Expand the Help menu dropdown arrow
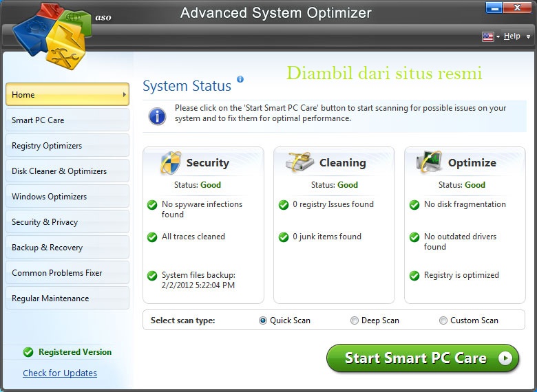This screenshot has height=392, width=537. 529,36
